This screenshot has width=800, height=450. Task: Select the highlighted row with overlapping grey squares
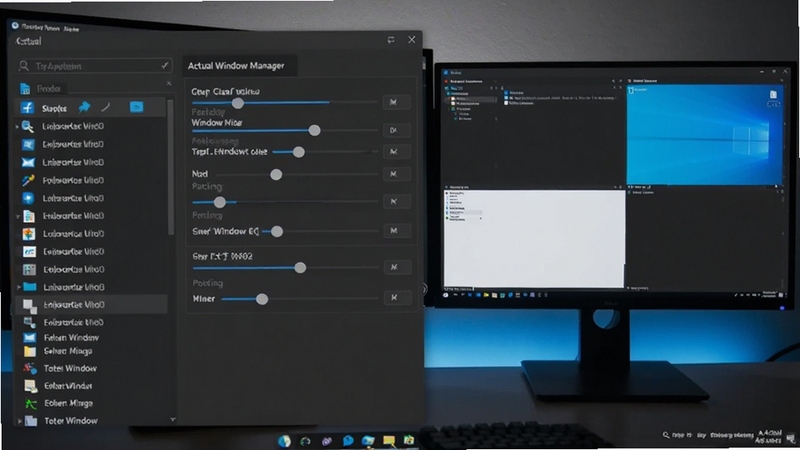pos(91,305)
